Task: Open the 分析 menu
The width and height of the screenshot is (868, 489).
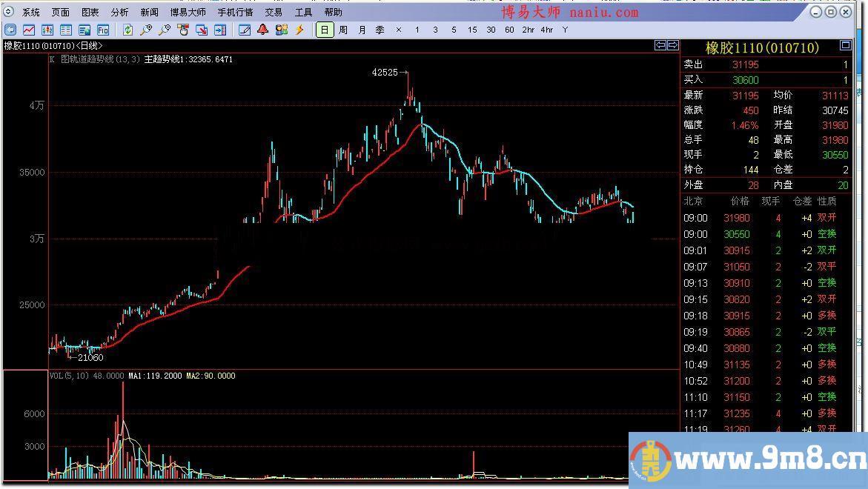Action: click(x=119, y=12)
